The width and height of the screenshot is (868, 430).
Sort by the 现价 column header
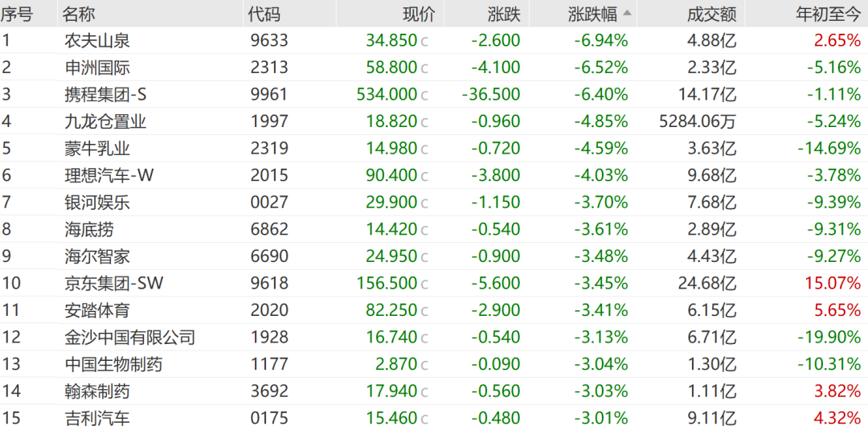point(418,14)
